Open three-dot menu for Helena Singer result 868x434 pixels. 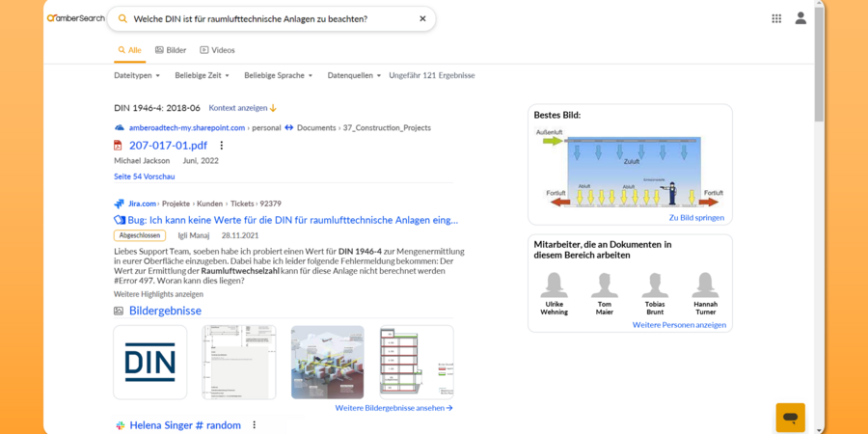(x=254, y=425)
